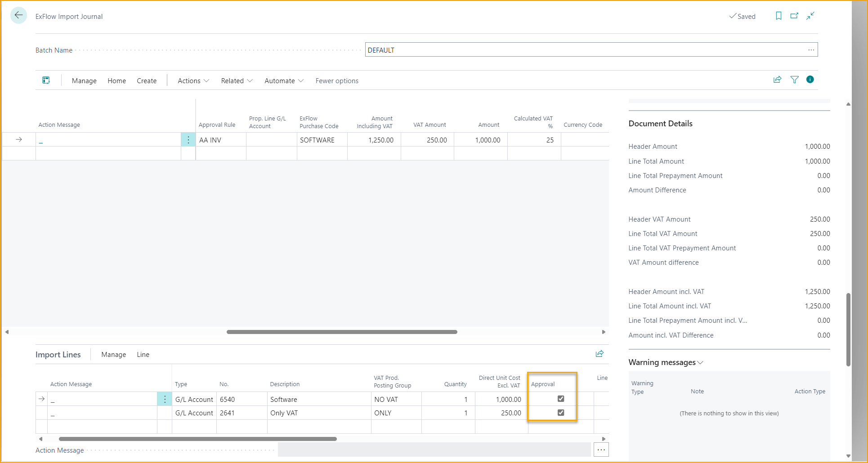Open this page in a new window
Viewport: 868px width, 463px height.
794,16
